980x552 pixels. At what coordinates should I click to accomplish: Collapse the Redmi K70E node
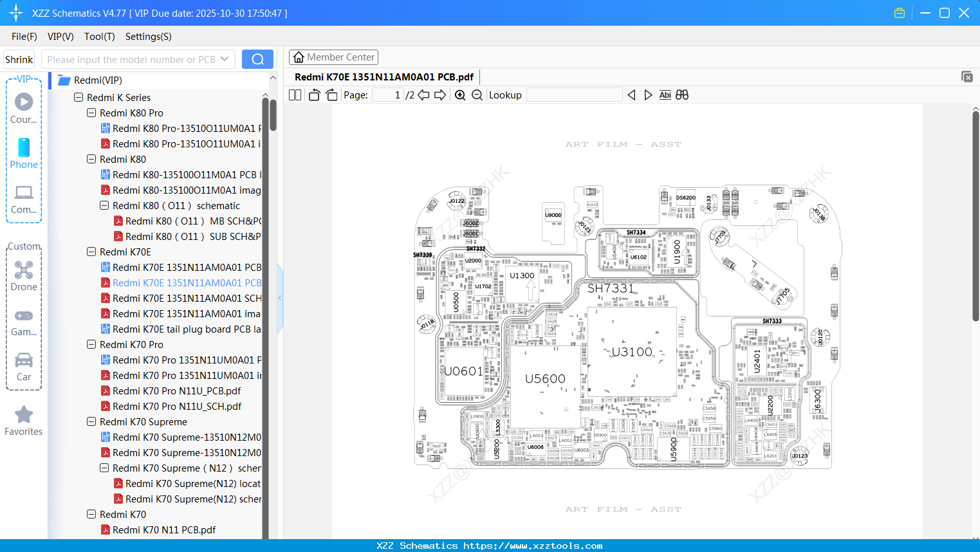tap(91, 252)
